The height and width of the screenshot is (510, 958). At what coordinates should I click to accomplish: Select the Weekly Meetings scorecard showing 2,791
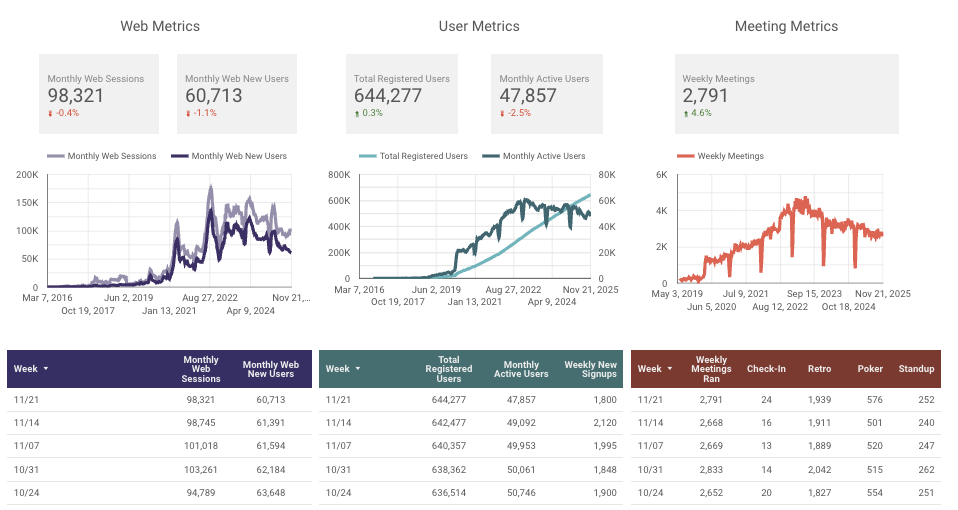[730, 93]
